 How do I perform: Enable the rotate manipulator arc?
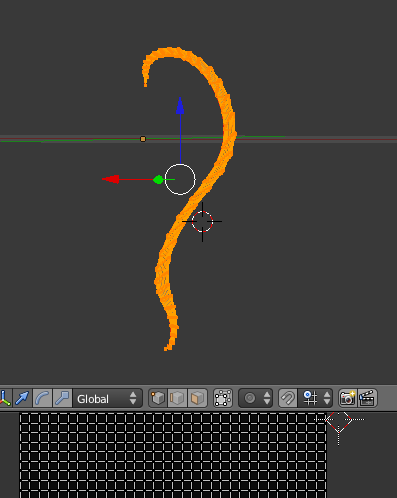click(42, 398)
